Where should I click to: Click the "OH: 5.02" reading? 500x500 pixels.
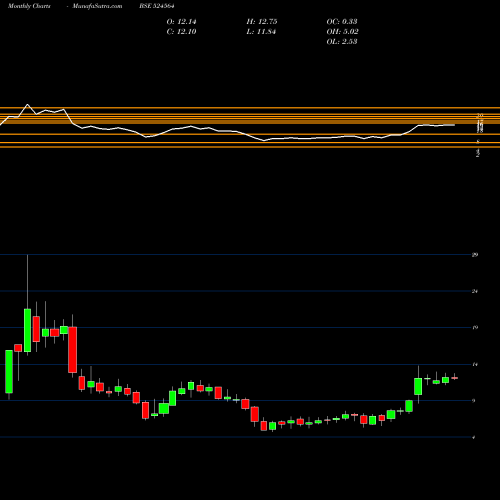(x=342, y=32)
